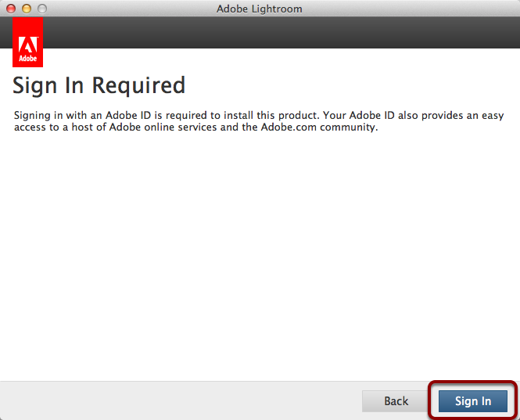Click the red Adobe logo

pyautogui.click(x=28, y=42)
